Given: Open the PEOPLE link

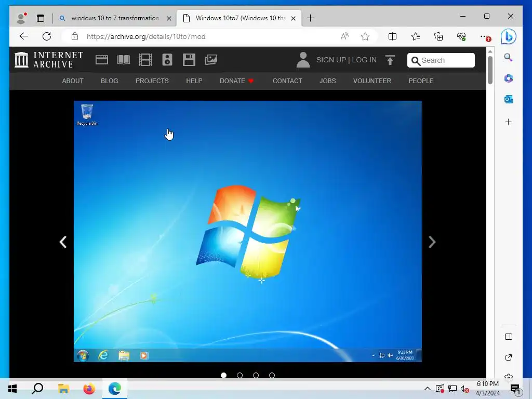Looking at the screenshot, I should point(421,81).
